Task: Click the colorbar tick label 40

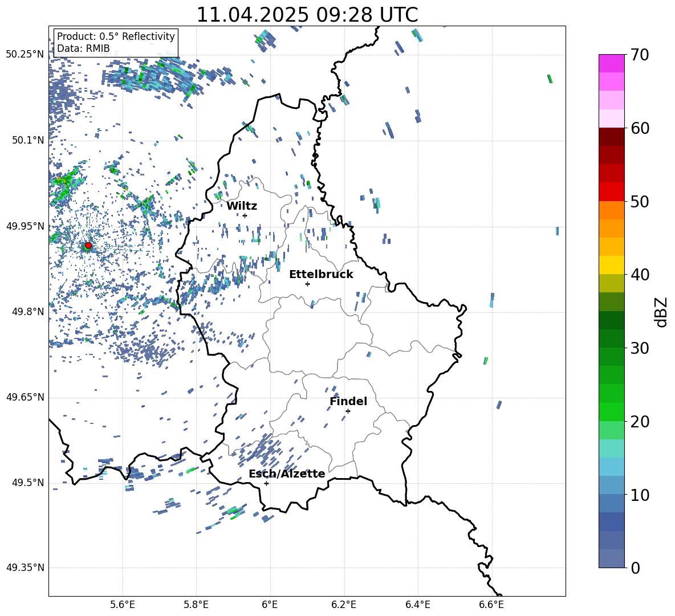Action: 640,275
